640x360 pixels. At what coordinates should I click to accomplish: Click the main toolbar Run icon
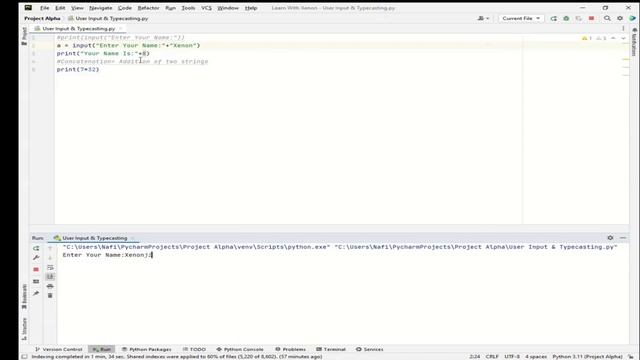pos(553,18)
